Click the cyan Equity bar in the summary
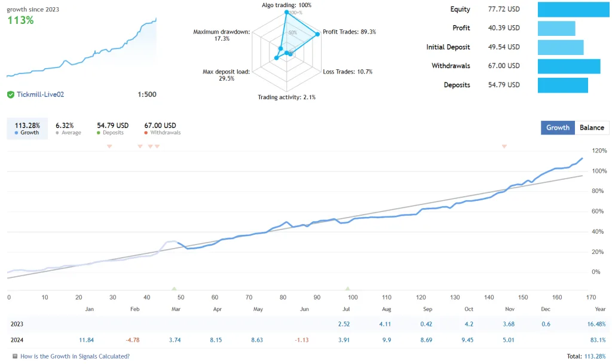The image size is (612, 364). tap(572, 10)
